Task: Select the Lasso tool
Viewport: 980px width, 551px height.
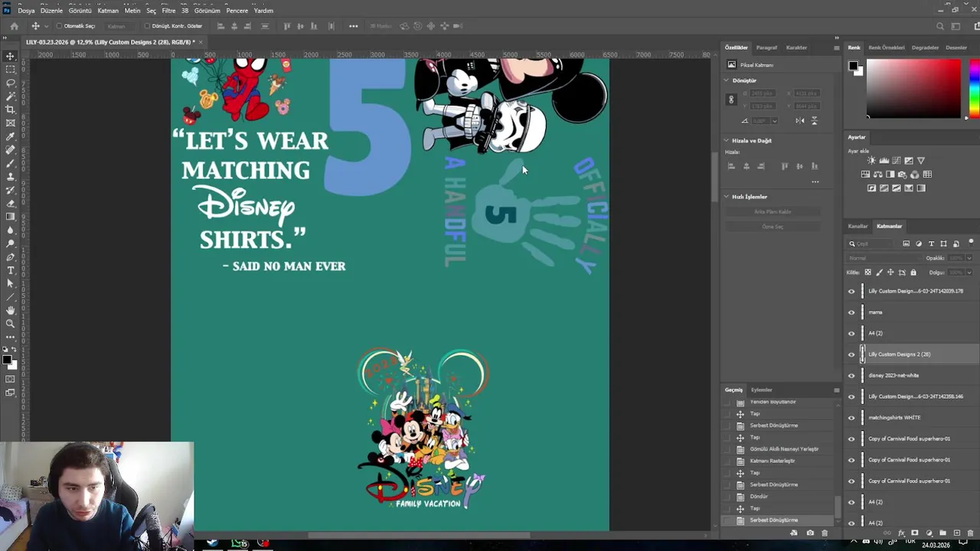Action: click(10, 83)
